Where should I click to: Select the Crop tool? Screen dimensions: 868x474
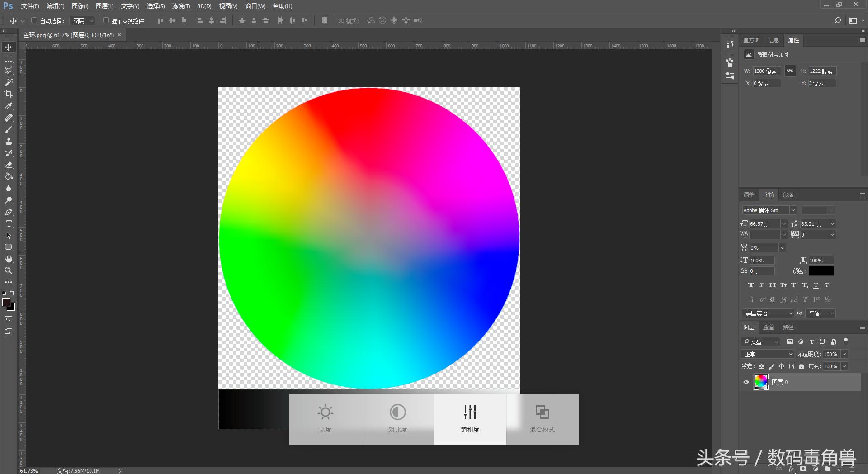[x=9, y=94]
